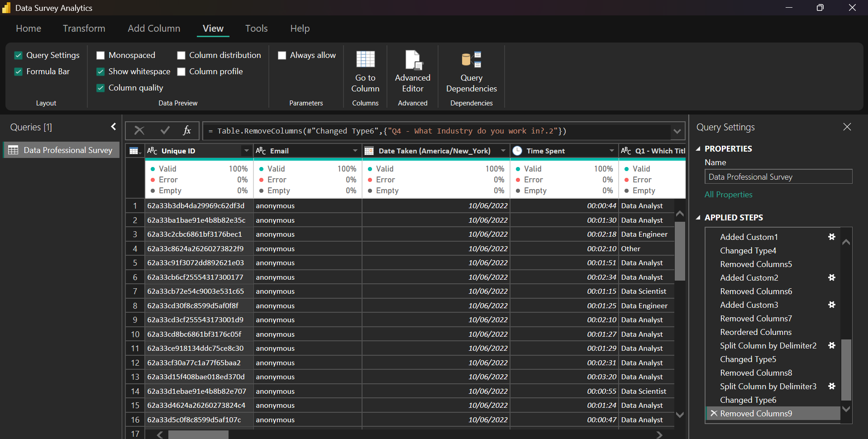Collapse the Queries pane

pos(114,127)
